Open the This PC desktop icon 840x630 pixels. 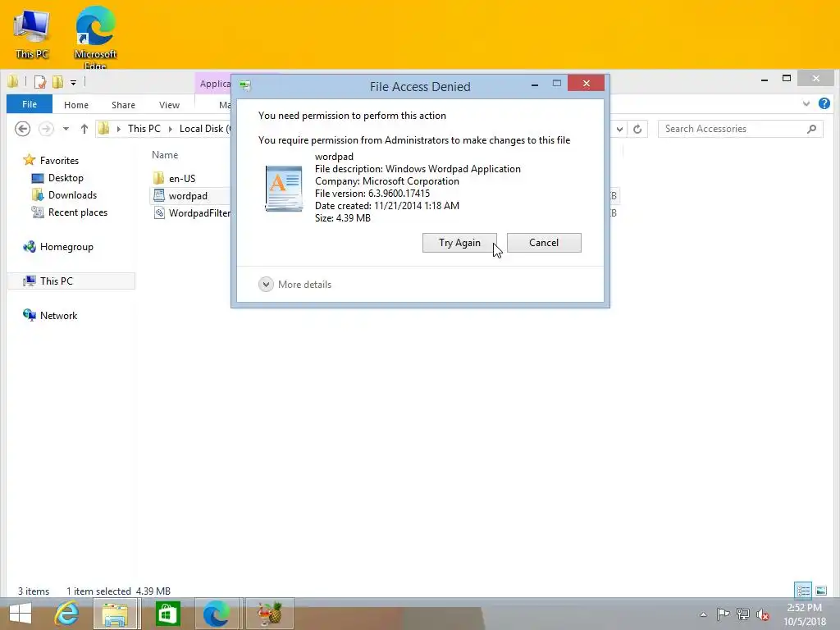[x=32, y=34]
